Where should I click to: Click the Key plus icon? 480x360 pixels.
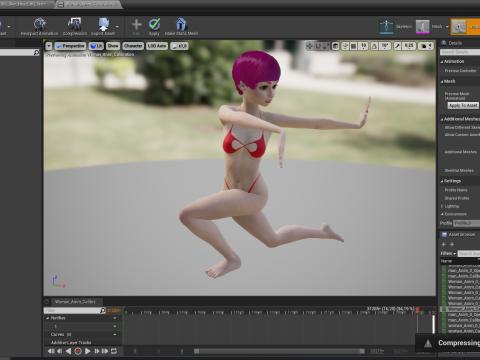pyautogui.click(x=136, y=24)
